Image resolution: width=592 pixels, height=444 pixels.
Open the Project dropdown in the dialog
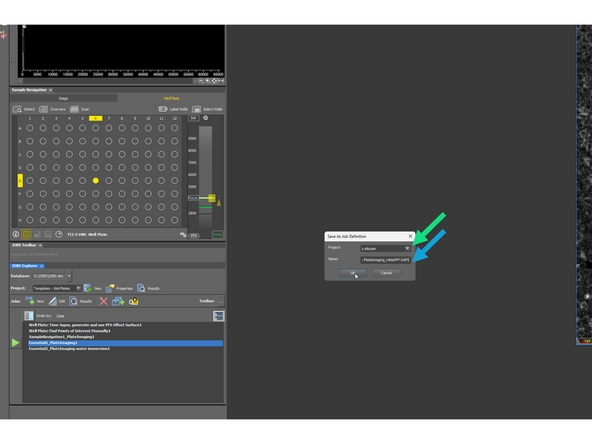(x=407, y=248)
